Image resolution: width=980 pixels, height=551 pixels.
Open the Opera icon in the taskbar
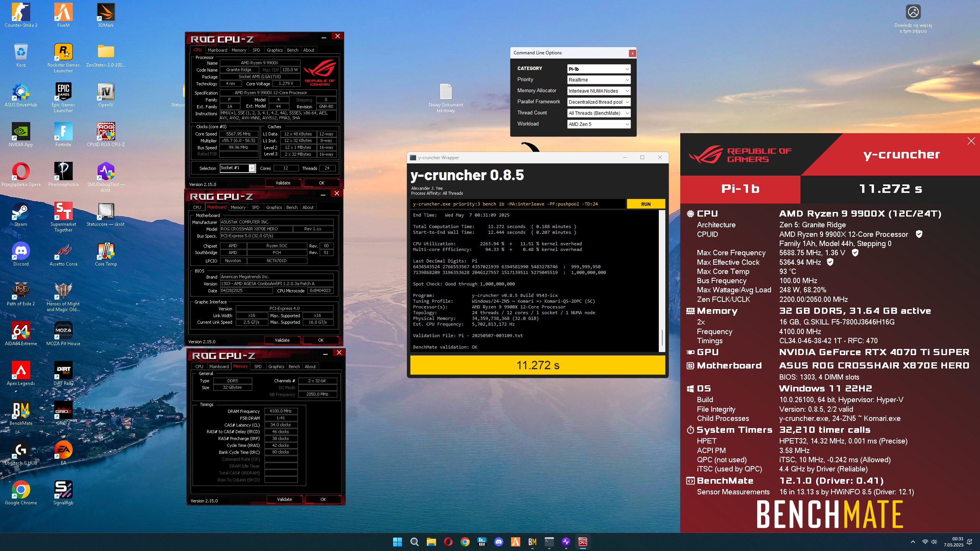pos(448,542)
